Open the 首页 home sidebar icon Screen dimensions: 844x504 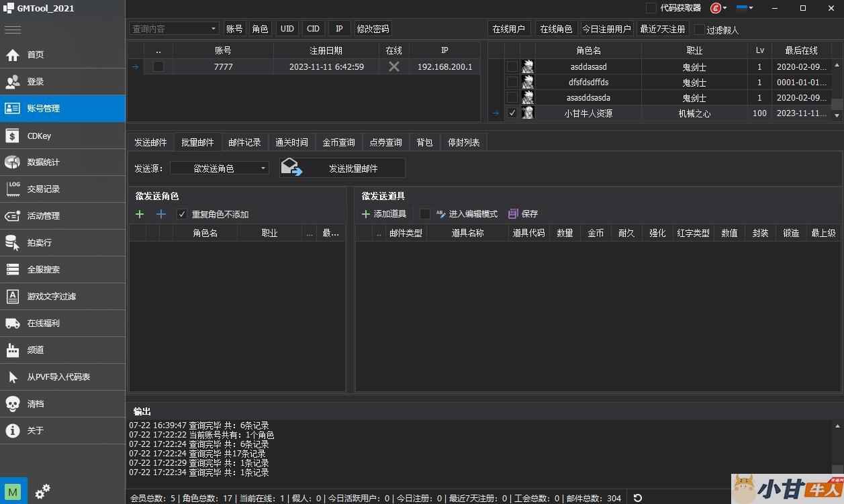13,55
